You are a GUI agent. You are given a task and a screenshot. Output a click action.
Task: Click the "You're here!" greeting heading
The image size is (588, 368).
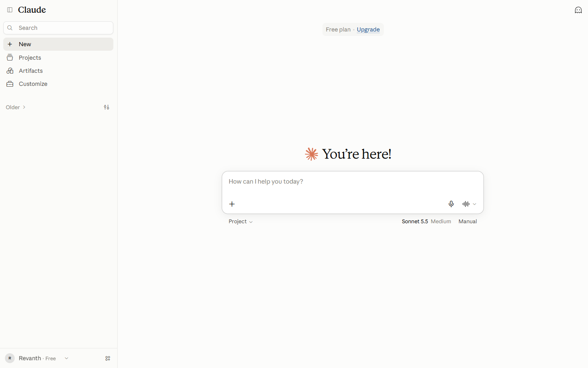[357, 154]
